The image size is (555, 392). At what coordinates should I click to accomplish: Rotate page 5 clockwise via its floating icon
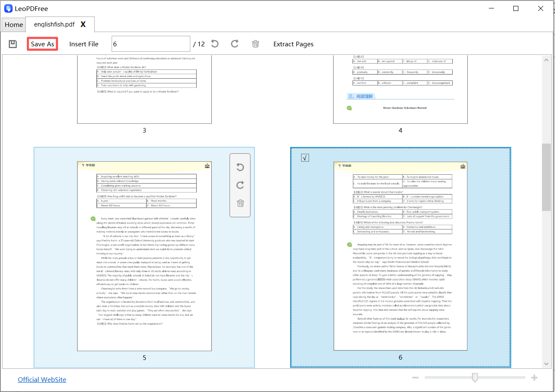coord(240,185)
